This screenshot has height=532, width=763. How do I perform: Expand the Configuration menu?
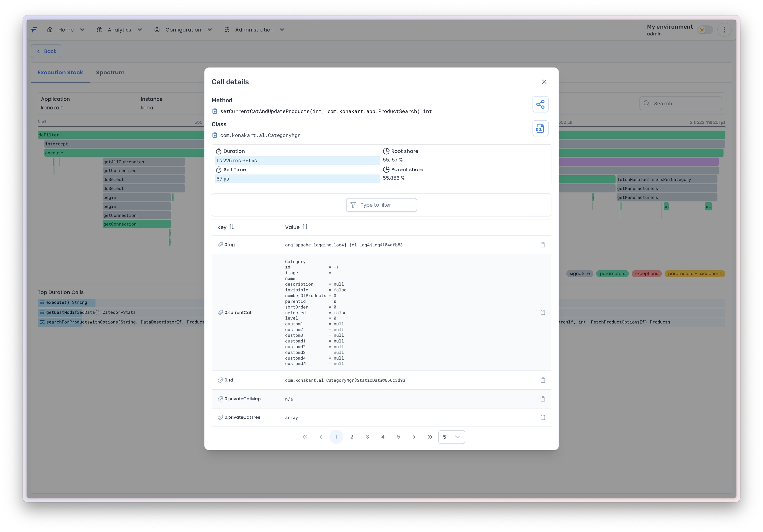[183, 30]
